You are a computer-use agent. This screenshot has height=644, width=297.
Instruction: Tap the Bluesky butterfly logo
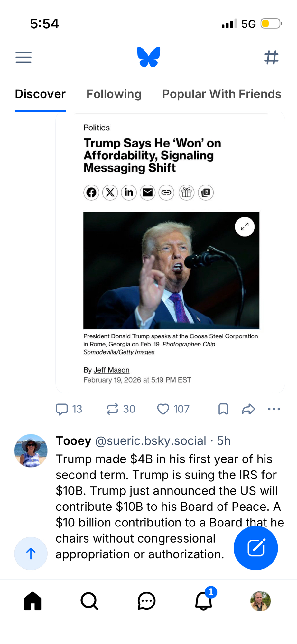[x=148, y=57]
